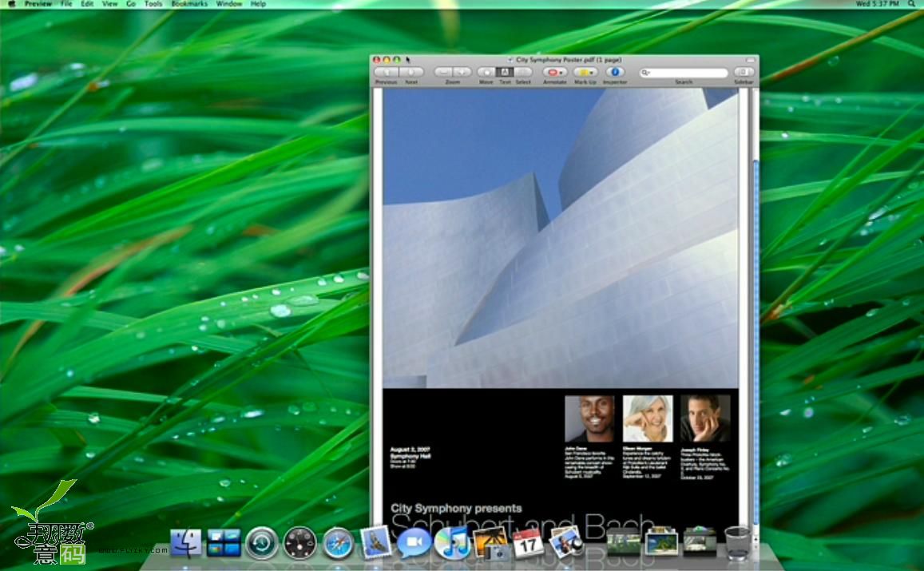Open the first folder stack in the Dock
The image size is (924, 571).
[x=624, y=542]
